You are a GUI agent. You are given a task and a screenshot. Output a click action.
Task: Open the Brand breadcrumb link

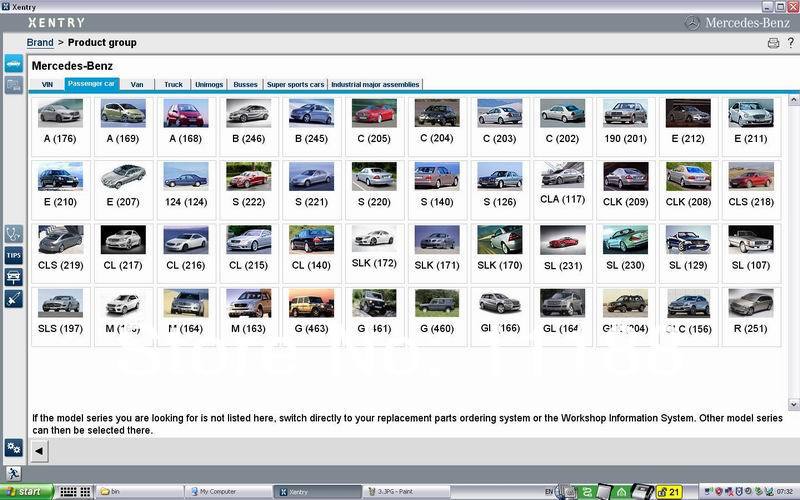tap(40, 43)
